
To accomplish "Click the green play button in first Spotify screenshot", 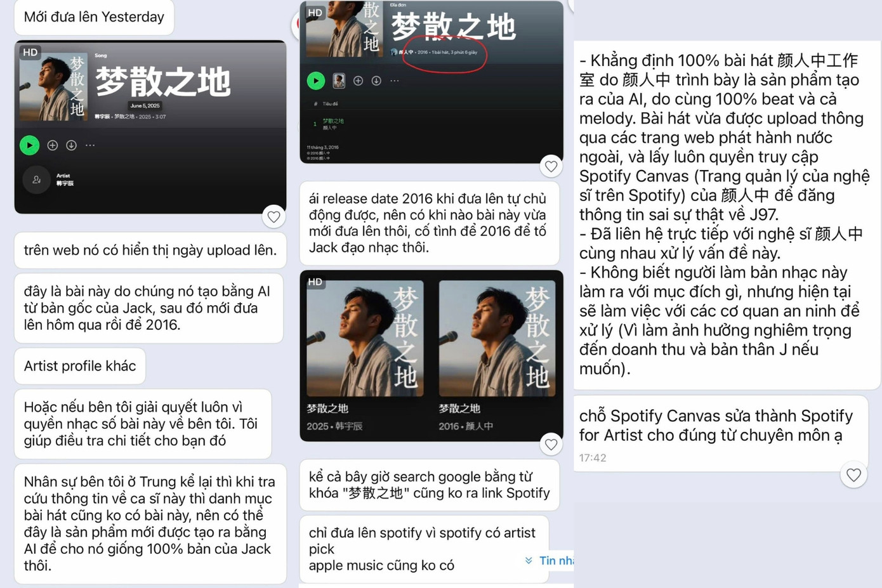I will click(29, 145).
